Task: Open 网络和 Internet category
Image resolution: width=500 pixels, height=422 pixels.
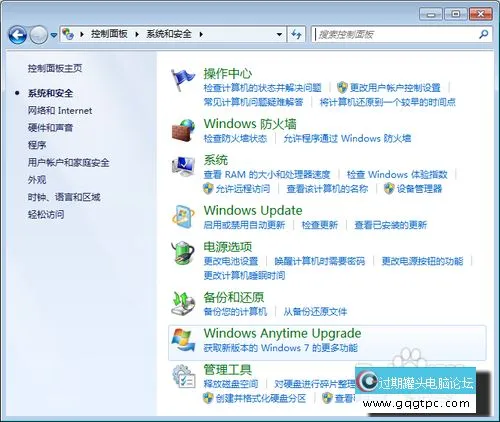Action: [60, 111]
